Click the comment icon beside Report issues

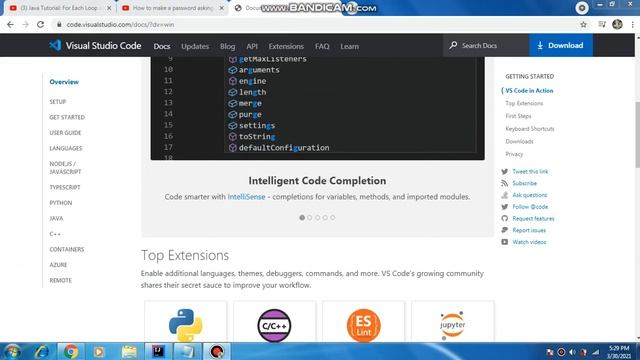(504, 230)
